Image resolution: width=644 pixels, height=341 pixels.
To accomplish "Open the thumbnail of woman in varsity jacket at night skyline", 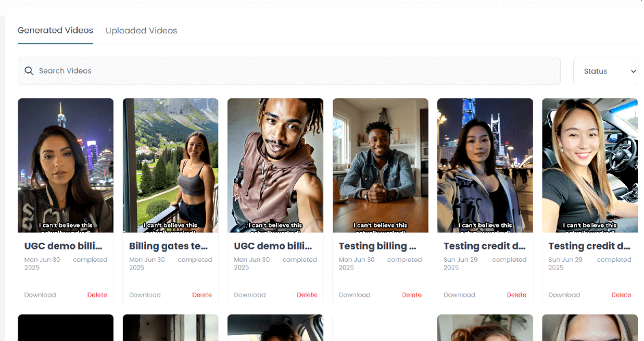I will click(65, 165).
